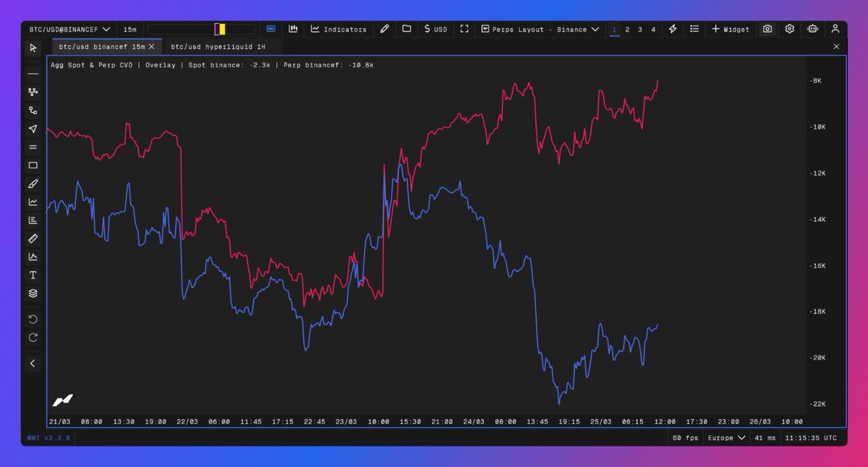The width and height of the screenshot is (868, 467).
Task: Switch to the btc/usd hyperliquid 1H tab
Action: [x=216, y=45]
